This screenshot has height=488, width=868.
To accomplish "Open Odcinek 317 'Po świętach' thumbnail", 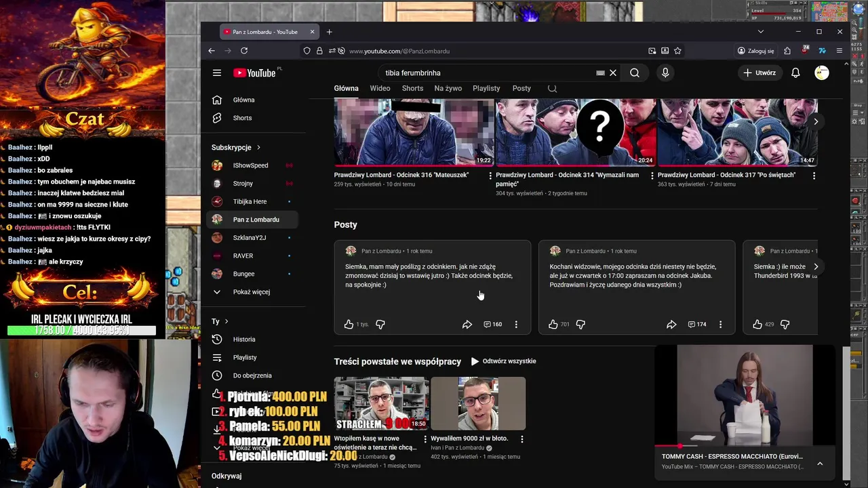I will click(737, 132).
